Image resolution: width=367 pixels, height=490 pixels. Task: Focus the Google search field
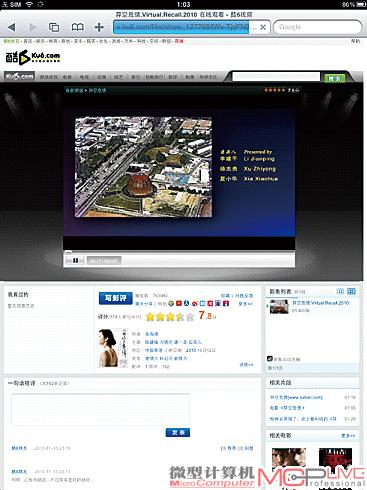317,27
